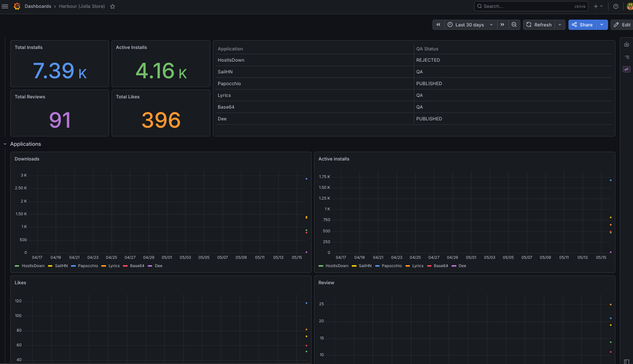Zoom out the time range
The width and height of the screenshot is (633, 364).
[x=514, y=25]
